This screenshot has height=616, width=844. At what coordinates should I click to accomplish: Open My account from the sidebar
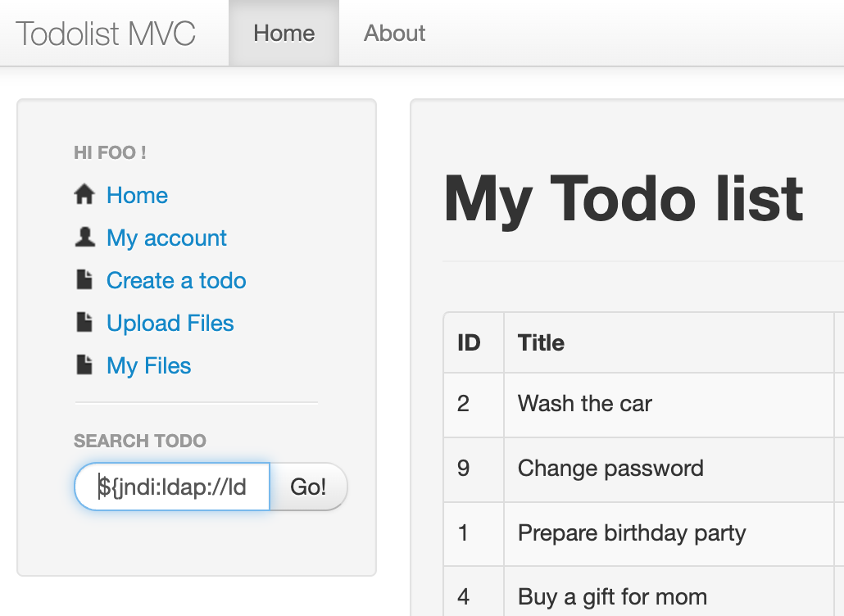pyautogui.click(x=166, y=238)
